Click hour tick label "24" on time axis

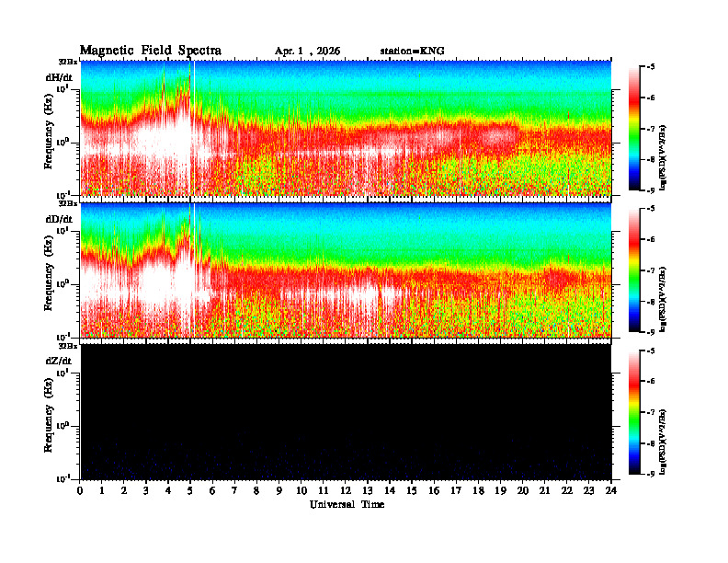click(x=611, y=490)
